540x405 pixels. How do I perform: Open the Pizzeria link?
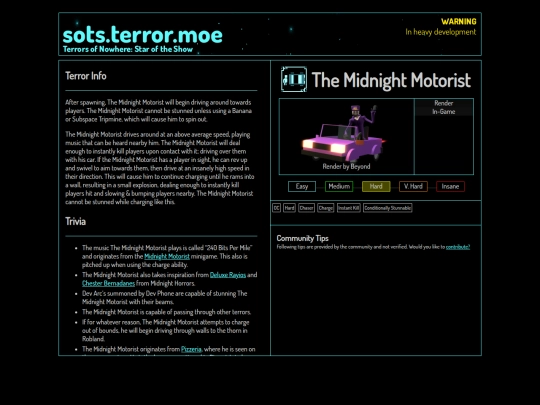click(x=191, y=349)
